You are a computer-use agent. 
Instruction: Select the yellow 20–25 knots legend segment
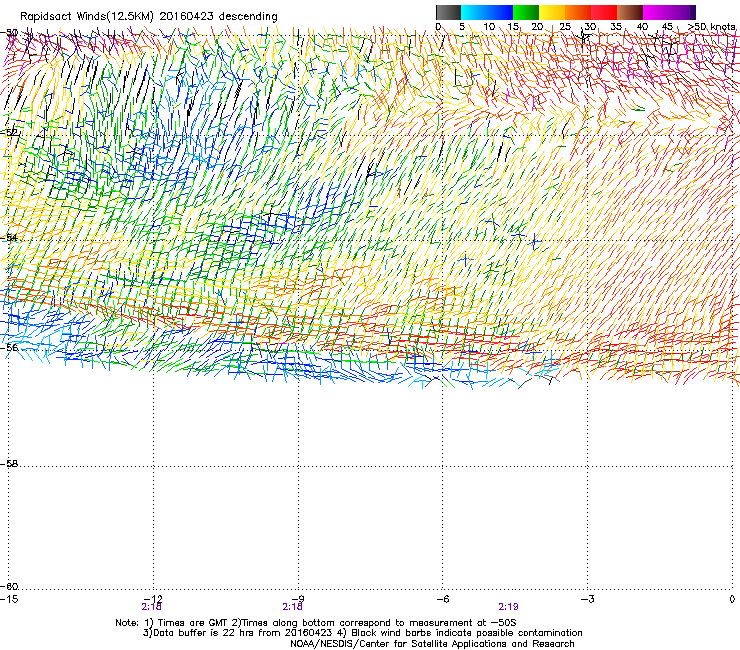point(552,12)
